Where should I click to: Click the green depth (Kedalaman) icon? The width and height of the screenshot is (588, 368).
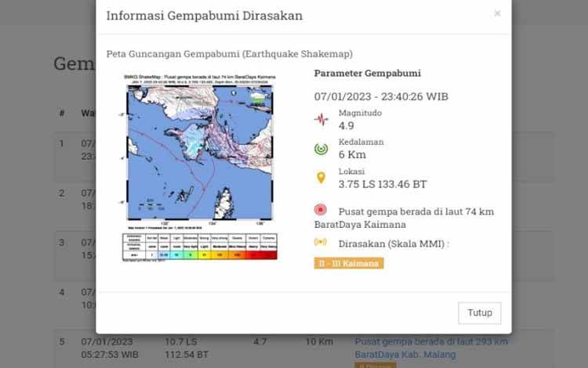tap(321, 149)
